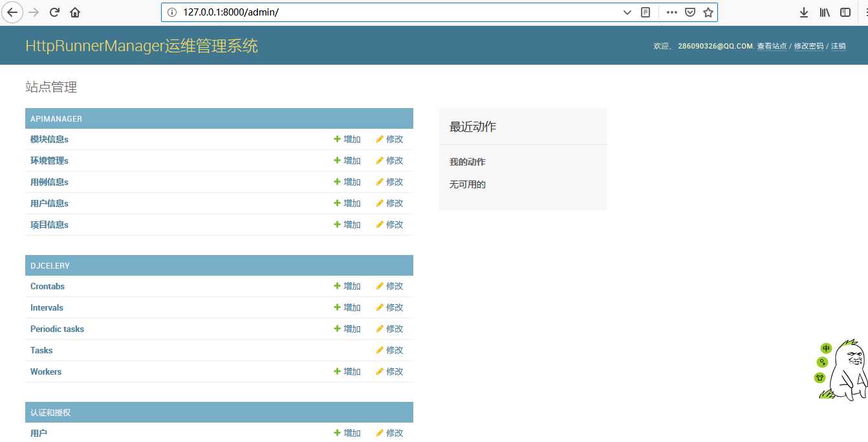This screenshot has width=868, height=442.
Task: Reload the page with the refresh icon
Action: pyautogui.click(x=55, y=12)
